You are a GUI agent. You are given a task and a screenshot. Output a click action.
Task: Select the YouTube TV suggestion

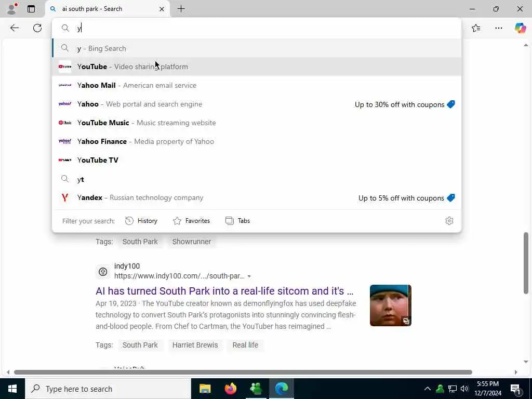coord(257,160)
